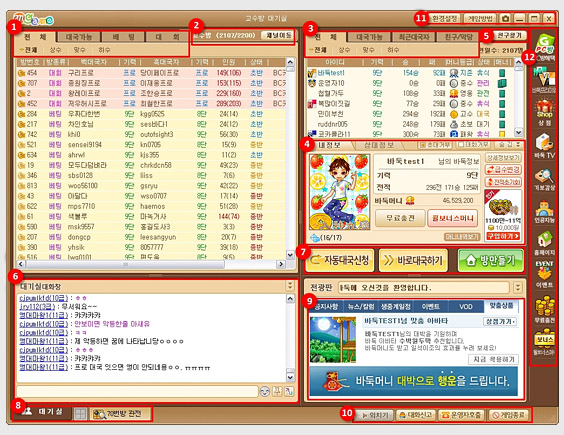
Task: Select the 맞수 filter in room list
Action: tap(79, 50)
